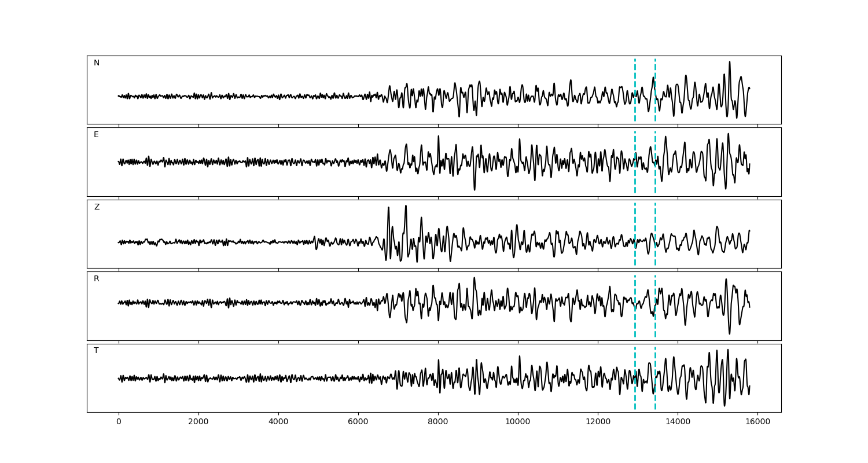
Task: Click the deepest trough in the E waveform
Action: [x=475, y=189]
